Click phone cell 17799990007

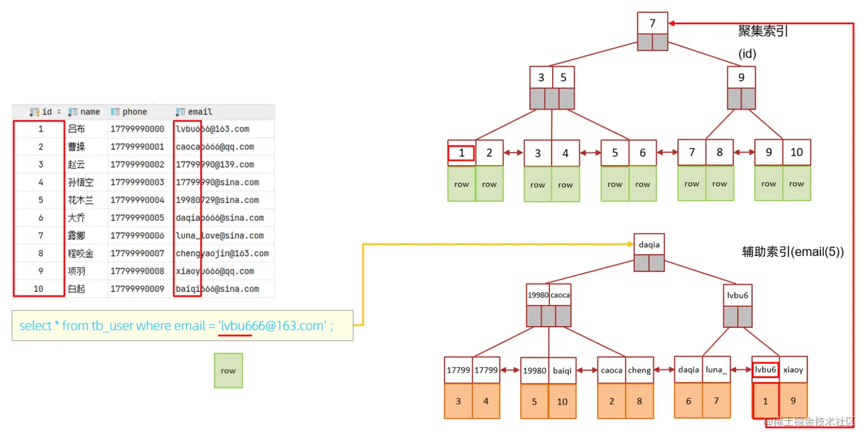tap(137, 254)
